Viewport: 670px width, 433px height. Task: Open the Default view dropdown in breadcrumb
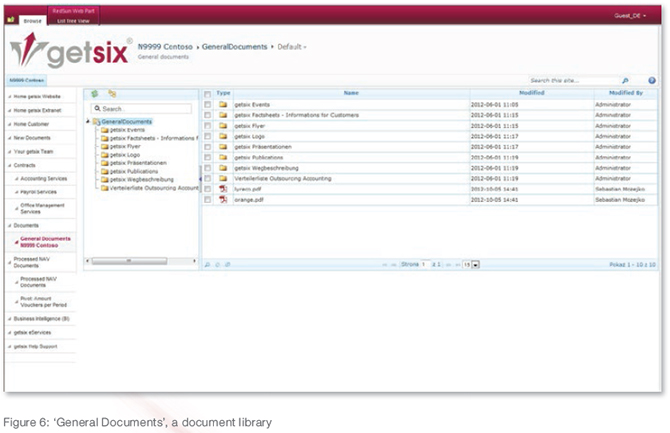pos(292,47)
